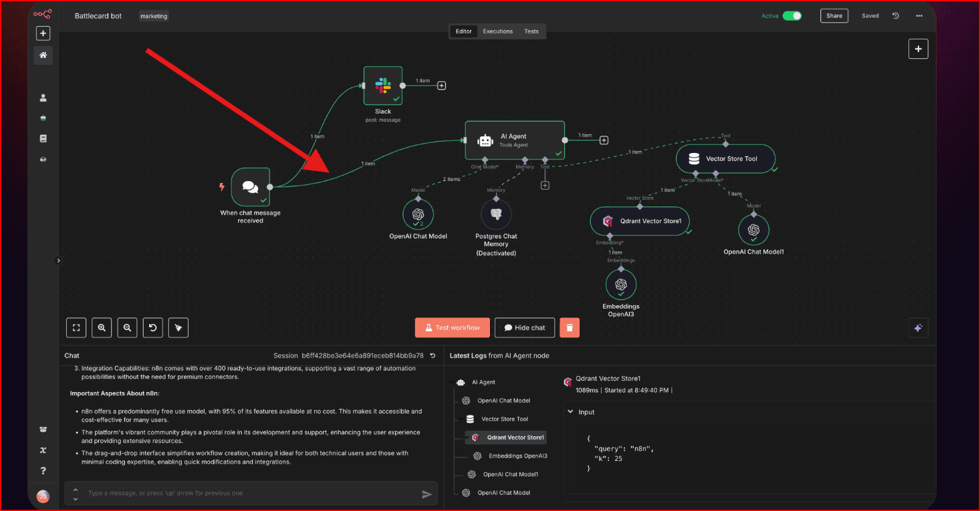Toggle the Active workflow switch
This screenshot has width=980, height=511.
pyautogui.click(x=791, y=16)
